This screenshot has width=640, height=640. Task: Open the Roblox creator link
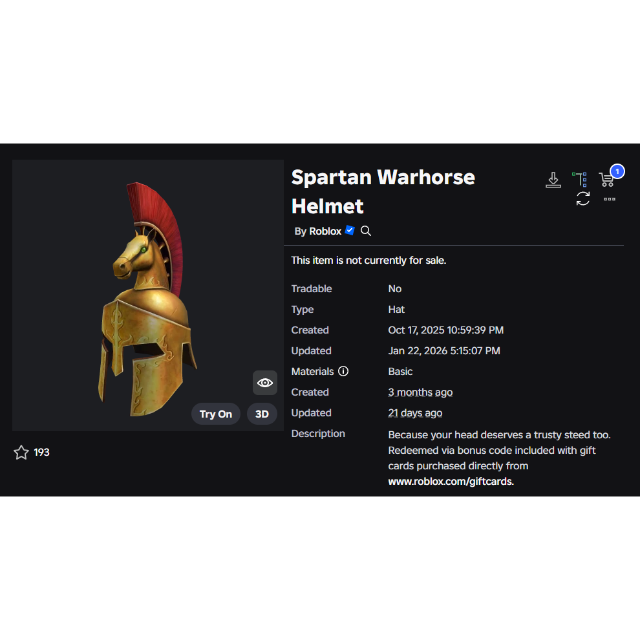[325, 231]
